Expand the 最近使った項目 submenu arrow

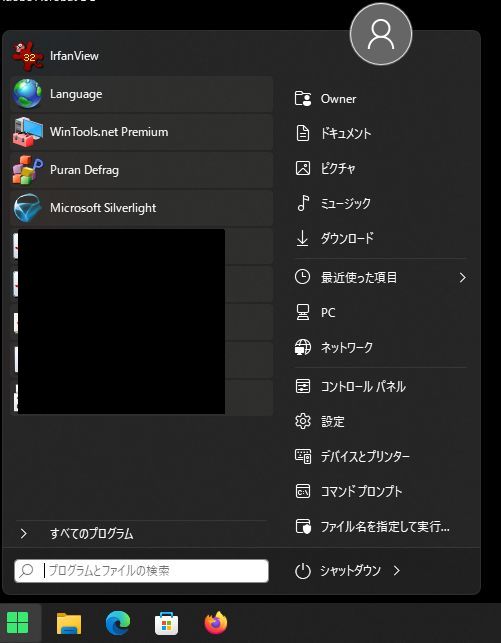pyautogui.click(x=462, y=278)
